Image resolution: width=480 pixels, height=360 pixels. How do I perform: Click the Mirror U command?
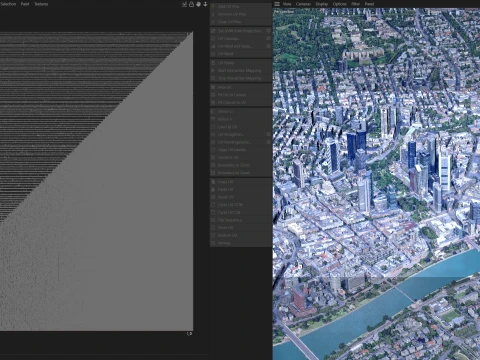coord(241,111)
